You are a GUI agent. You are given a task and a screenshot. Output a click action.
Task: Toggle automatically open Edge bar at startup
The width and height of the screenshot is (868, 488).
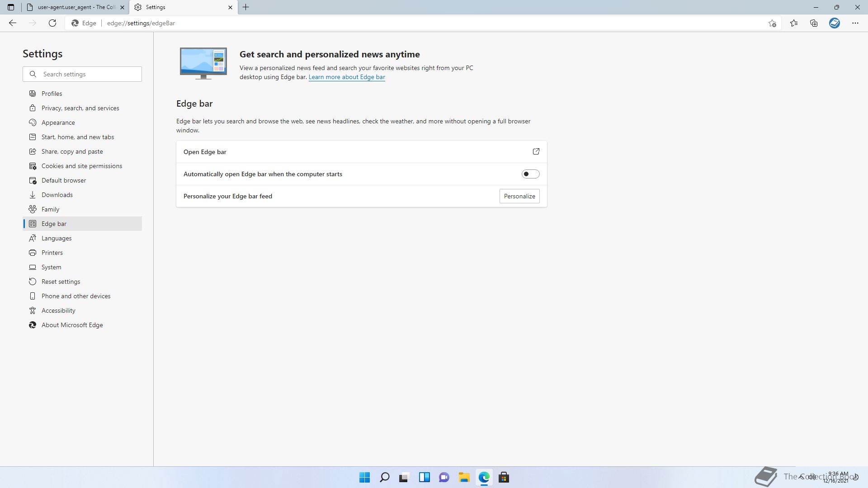point(531,174)
